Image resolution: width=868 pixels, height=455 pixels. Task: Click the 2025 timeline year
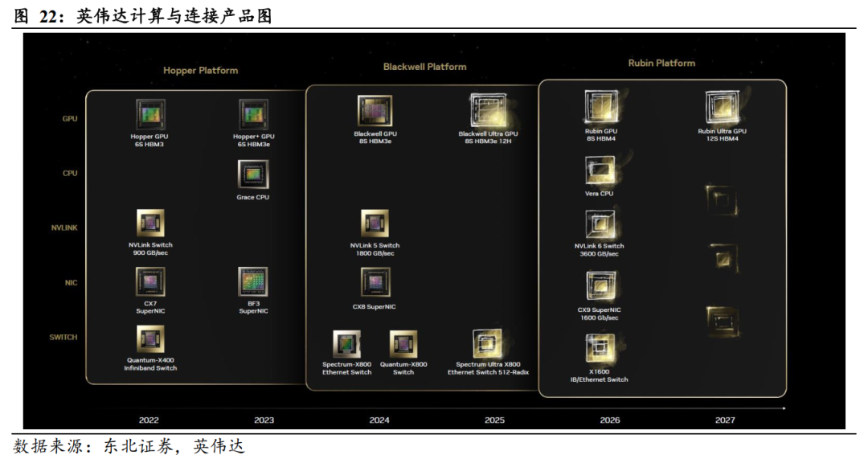point(494,420)
